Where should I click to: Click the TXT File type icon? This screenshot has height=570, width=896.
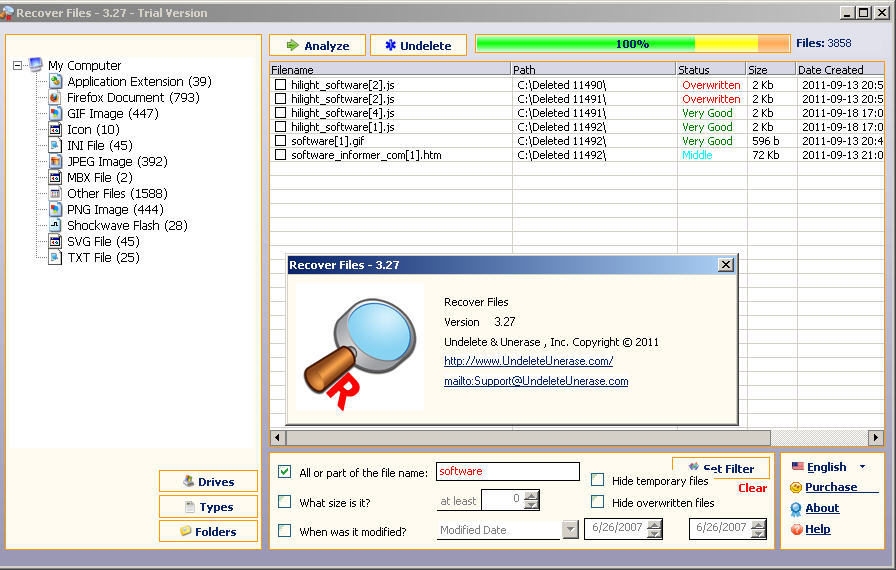(x=55, y=257)
